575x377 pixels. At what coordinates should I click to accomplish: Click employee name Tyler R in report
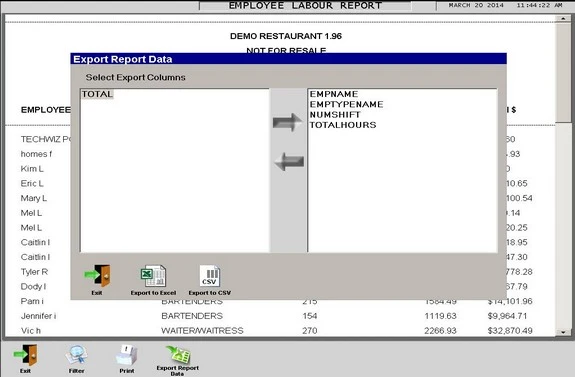tap(34, 272)
